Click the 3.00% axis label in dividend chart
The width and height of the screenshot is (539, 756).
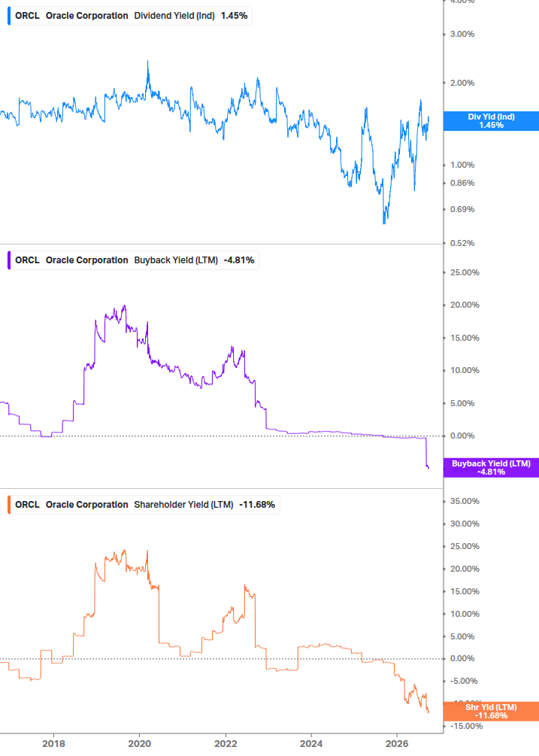462,35
